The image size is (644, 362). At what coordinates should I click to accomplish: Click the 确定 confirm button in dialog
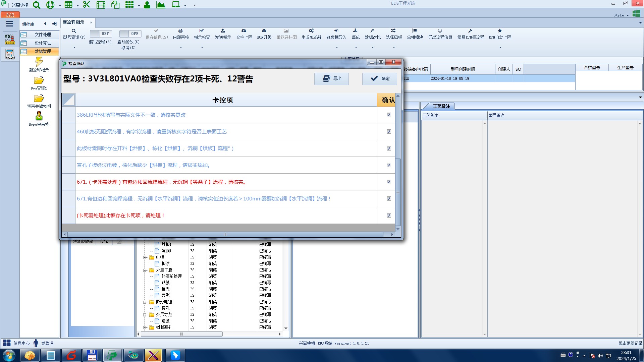click(x=380, y=78)
